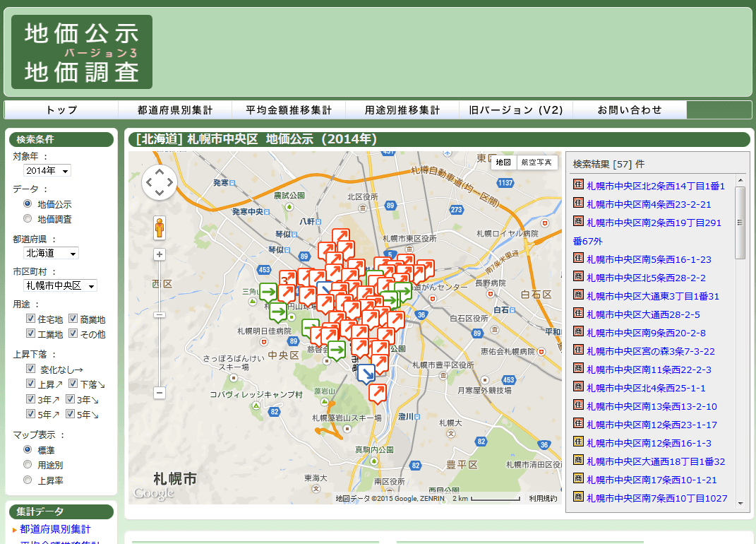Click the yellow 住 icon beside 南12条西16-1-3
The height and width of the screenshot is (544, 756).
pyautogui.click(x=578, y=441)
